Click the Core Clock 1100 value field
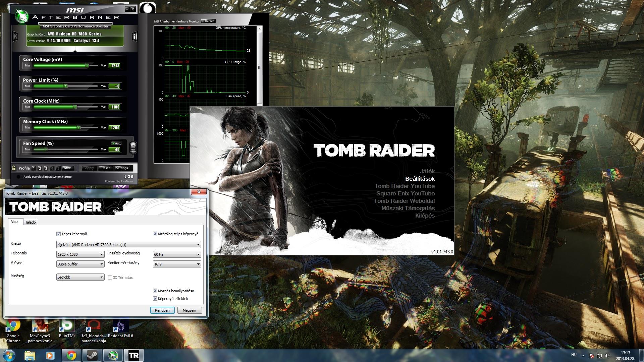 click(115, 107)
